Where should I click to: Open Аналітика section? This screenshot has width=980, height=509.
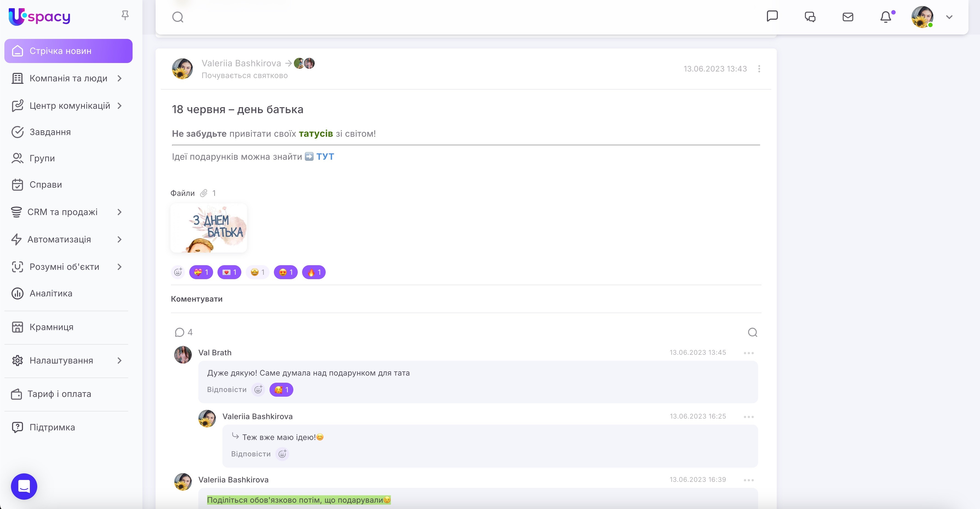pos(51,293)
